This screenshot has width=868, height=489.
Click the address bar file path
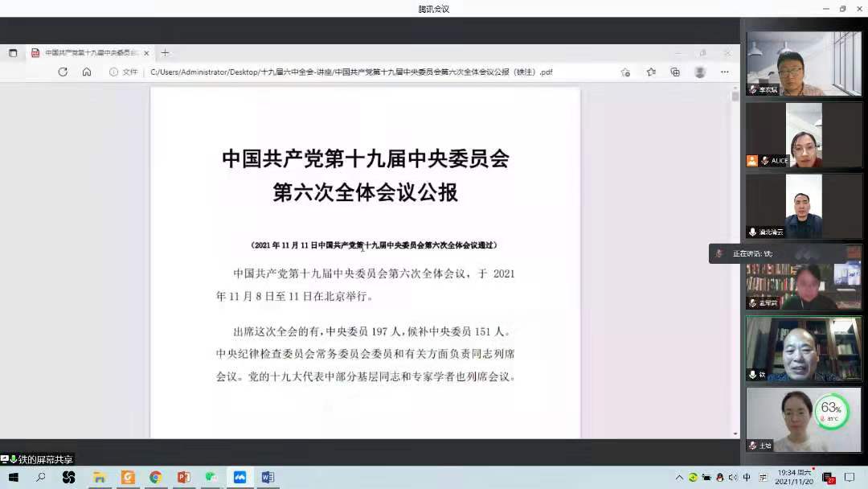[x=351, y=72]
